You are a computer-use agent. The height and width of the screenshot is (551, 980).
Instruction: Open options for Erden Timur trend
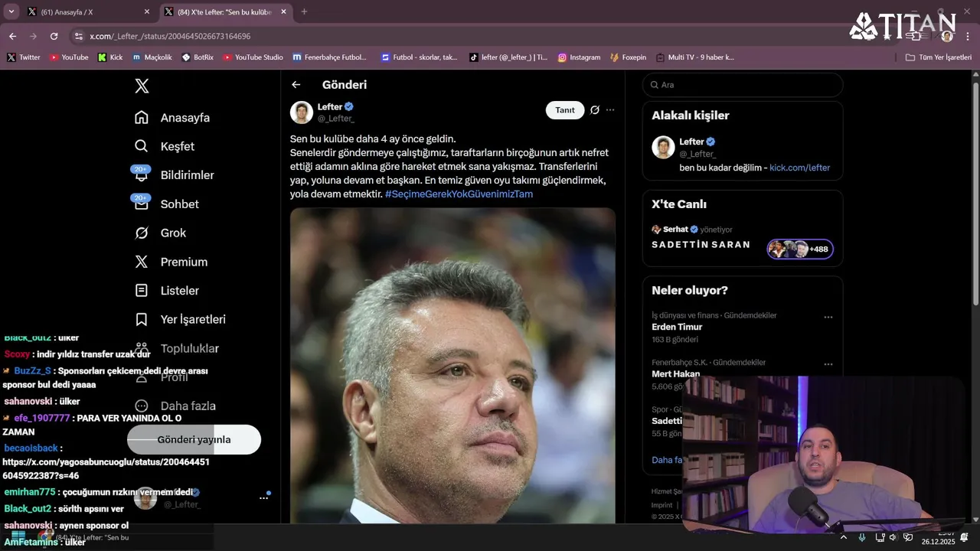point(828,317)
